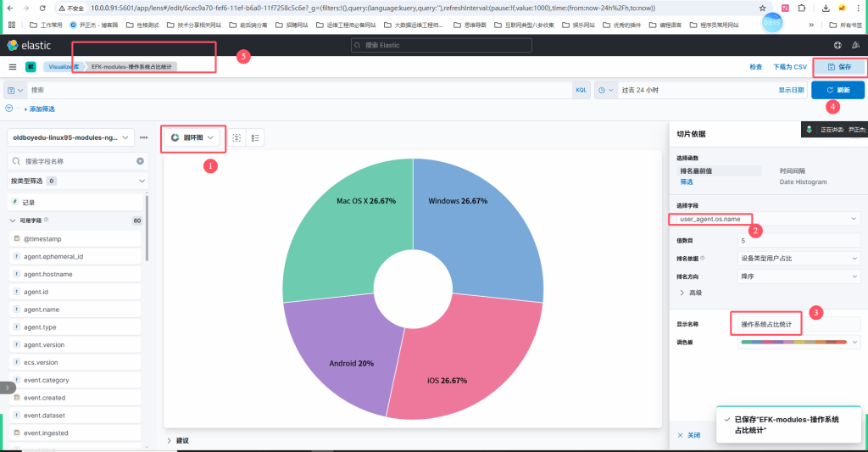The width and height of the screenshot is (868, 452).
Task: Select the 筛选 function option
Action: (687, 181)
